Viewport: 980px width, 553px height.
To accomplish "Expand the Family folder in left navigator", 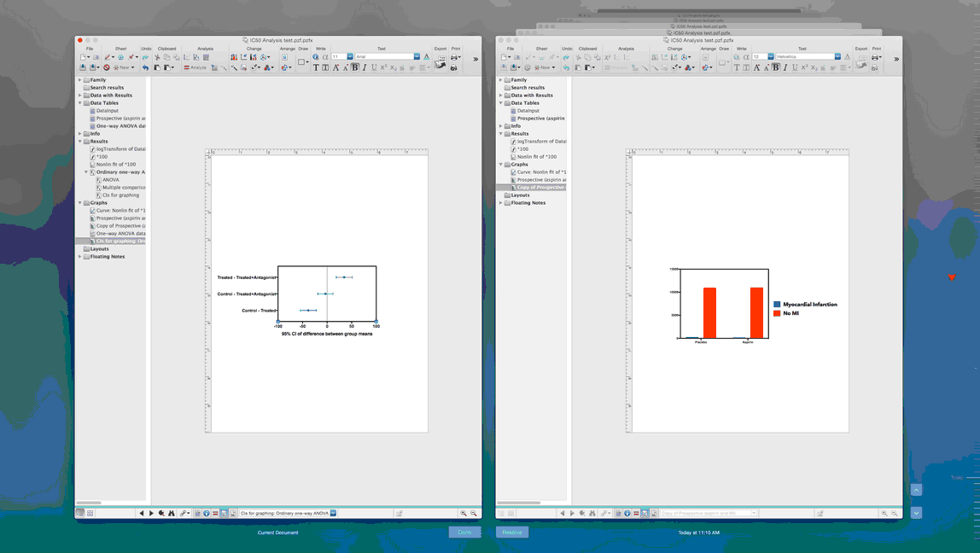I will pyautogui.click(x=80, y=80).
